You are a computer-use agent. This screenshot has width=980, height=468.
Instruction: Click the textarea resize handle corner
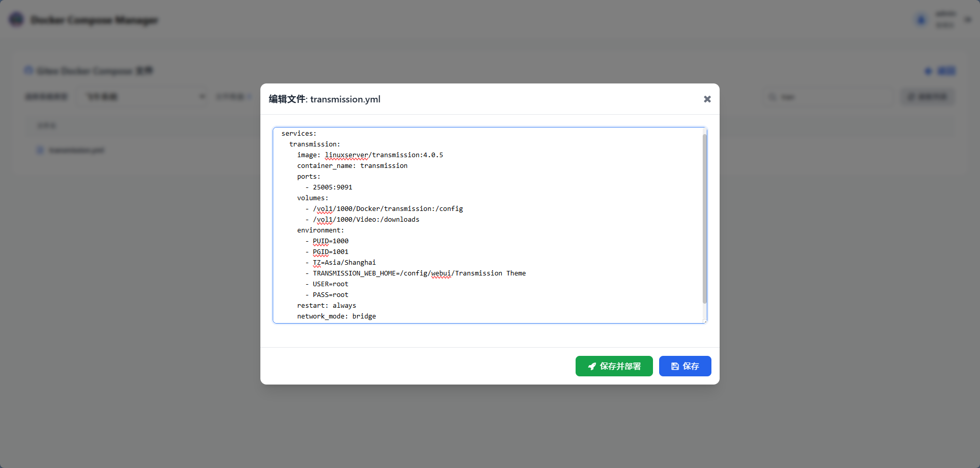(x=704, y=321)
